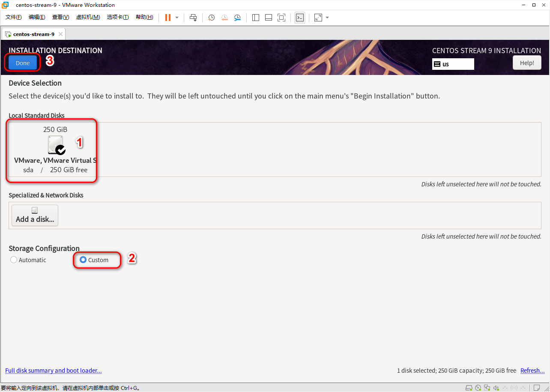Viewport: 550px width, 392px height.
Task: Click the Local Standard Disks label
Action: 36,116
